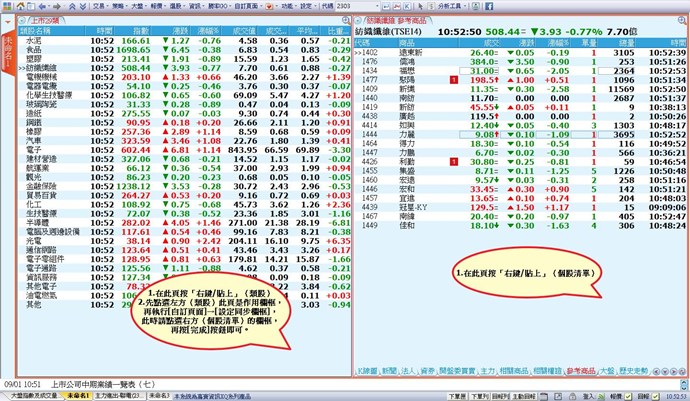The height and width of the screenshot is (401, 690).
Task: Click the 登入 status bar item
Action: [594, 397]
